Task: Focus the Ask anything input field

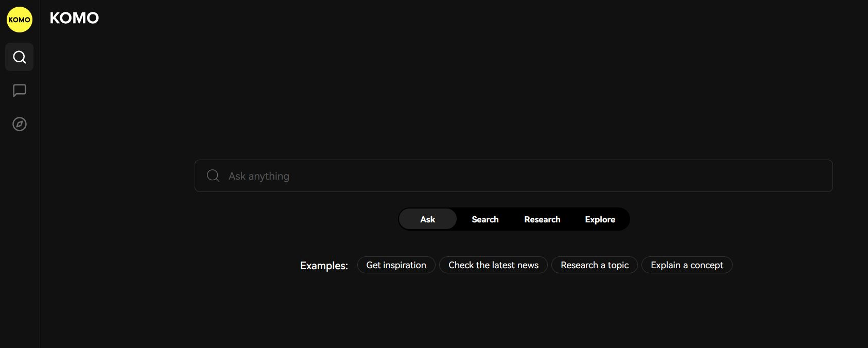Action: click(515, 176)
